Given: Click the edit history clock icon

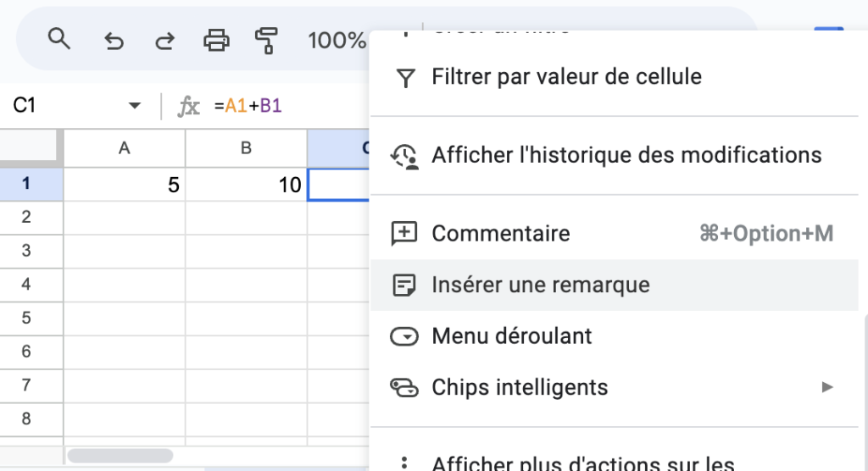Looking at the screenshot, I should (403, 156).
